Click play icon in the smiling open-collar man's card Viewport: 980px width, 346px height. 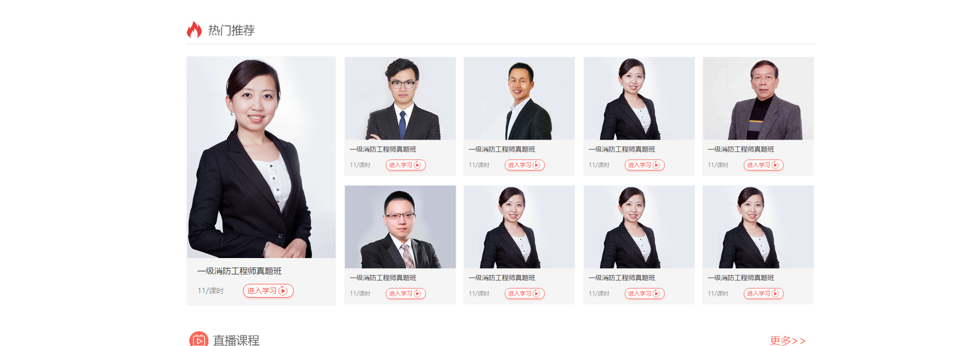click(536, 165)
